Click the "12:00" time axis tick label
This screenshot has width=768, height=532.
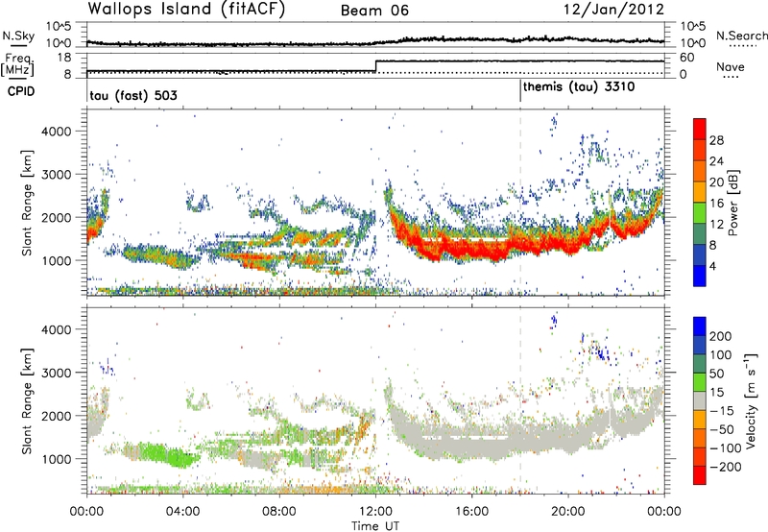tap(375, 512)
